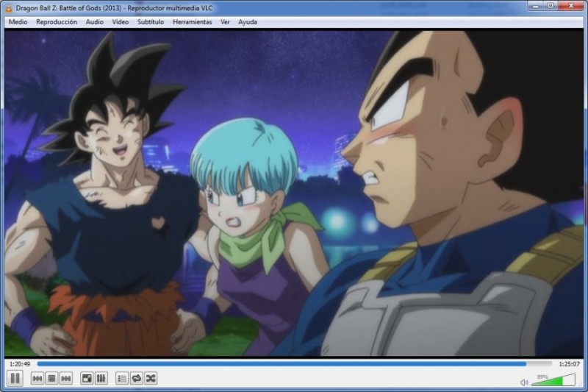The height and width of the screenshot is (392, 588).
Task: Toggle shuffle random playback
Action: 151,378
